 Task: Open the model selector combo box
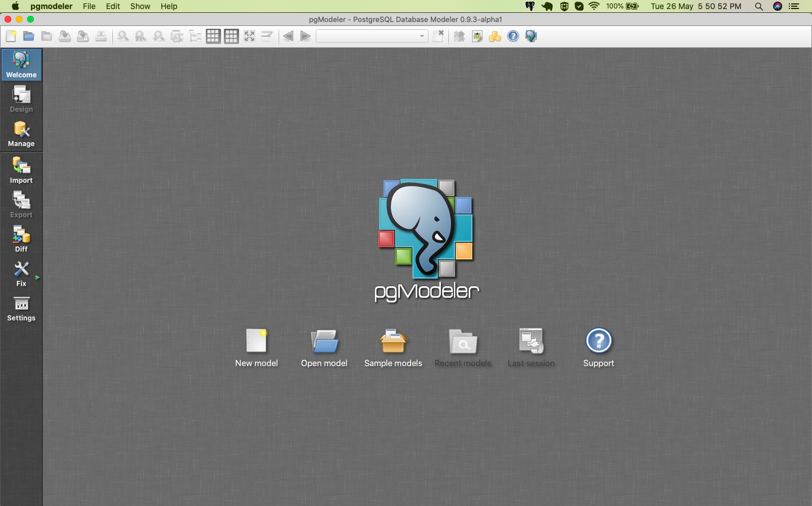point(372,37)
